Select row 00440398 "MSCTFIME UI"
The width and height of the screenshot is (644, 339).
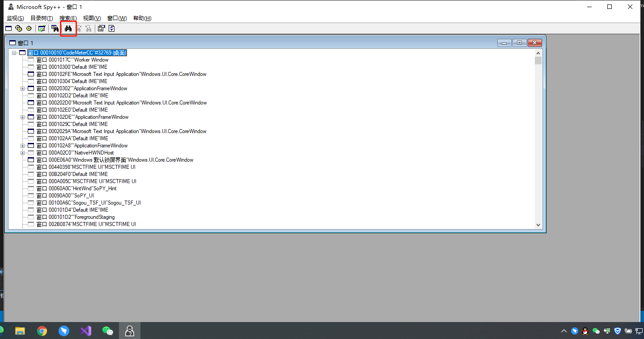pos(86,167)
